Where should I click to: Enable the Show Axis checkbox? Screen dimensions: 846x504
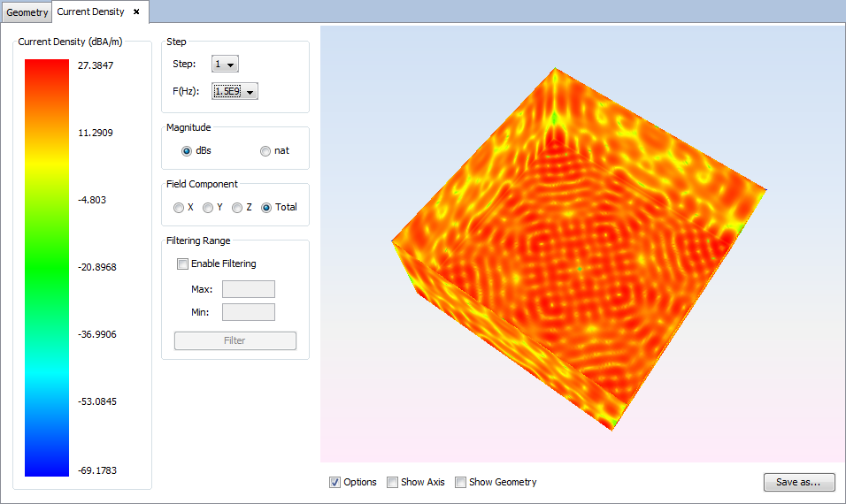(393, 482)
